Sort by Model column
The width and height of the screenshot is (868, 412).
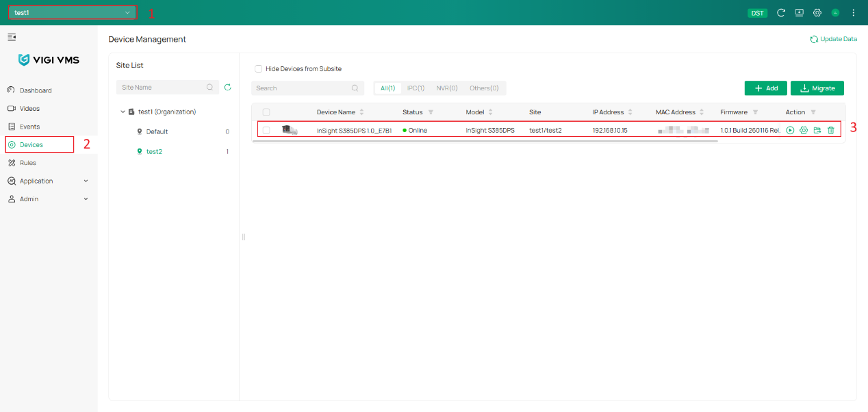tap(490, 112)
